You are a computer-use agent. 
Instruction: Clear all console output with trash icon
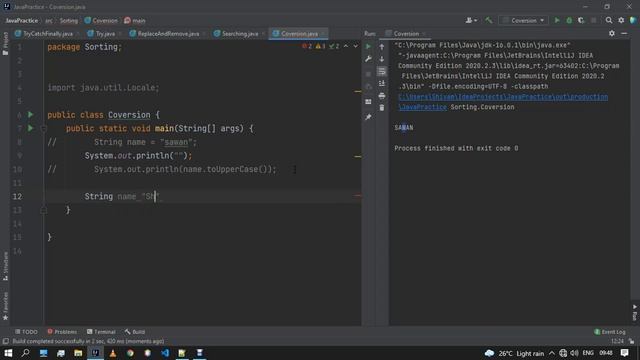tap(382, 108)
